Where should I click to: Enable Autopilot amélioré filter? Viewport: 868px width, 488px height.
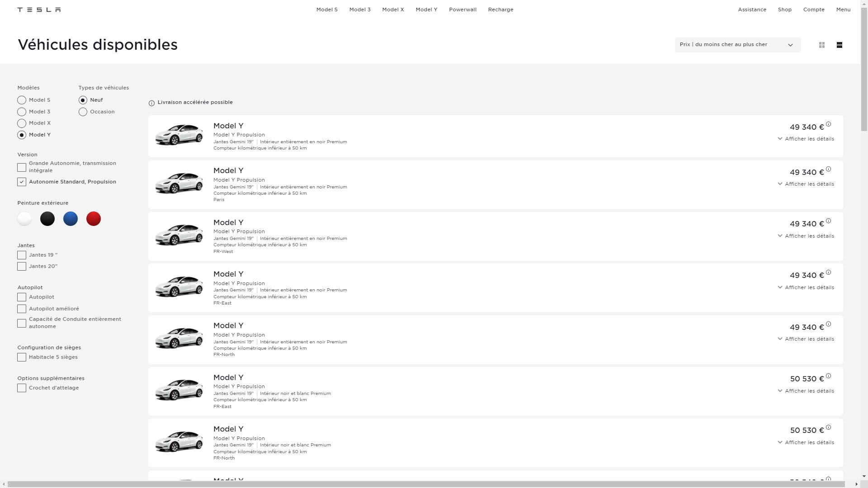(22, 309)
